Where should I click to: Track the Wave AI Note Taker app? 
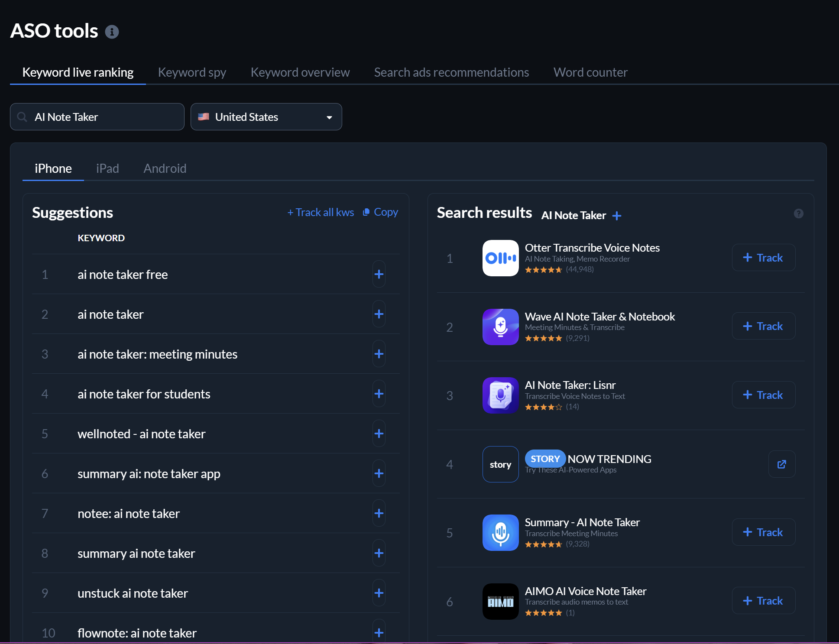click(763, 326)
